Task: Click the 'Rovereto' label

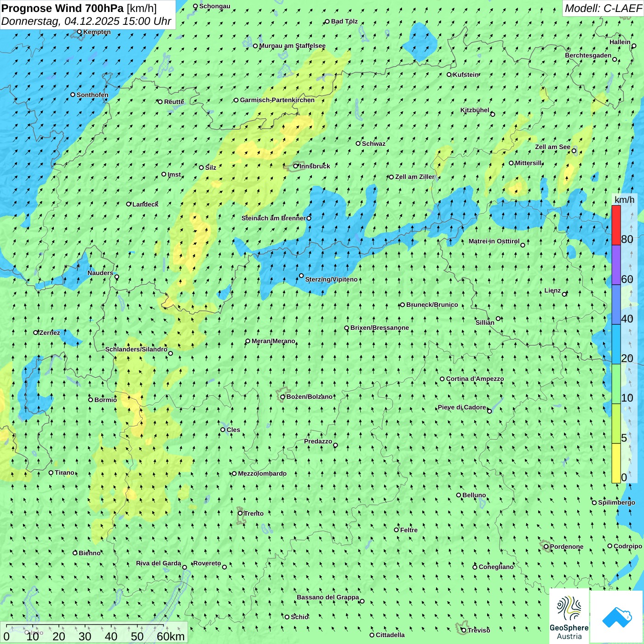Action: (x=207, y=563)
